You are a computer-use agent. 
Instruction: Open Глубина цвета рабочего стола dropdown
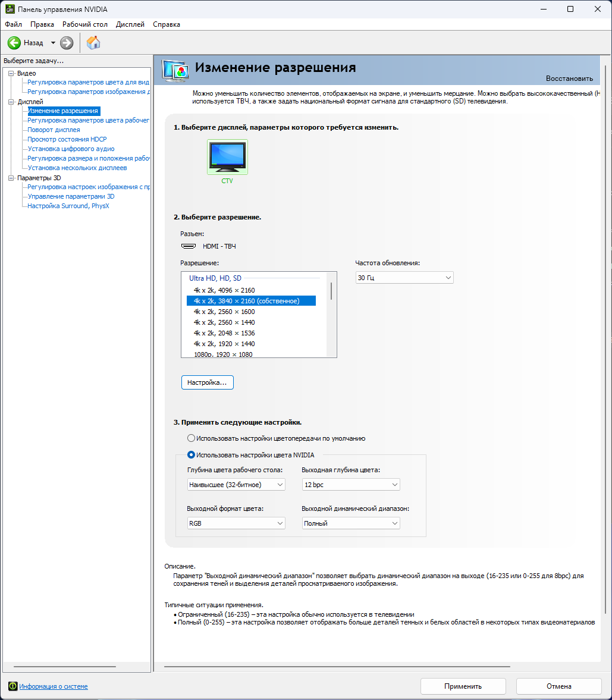coord(236,484)
